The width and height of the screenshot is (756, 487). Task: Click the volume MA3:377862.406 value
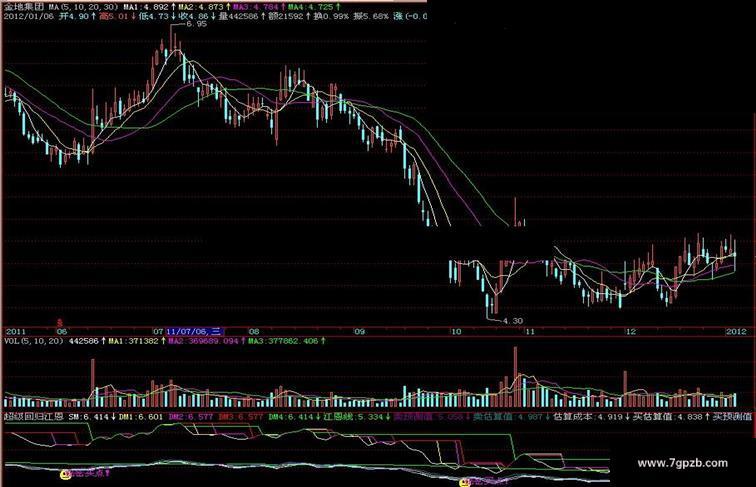(286, 341)
